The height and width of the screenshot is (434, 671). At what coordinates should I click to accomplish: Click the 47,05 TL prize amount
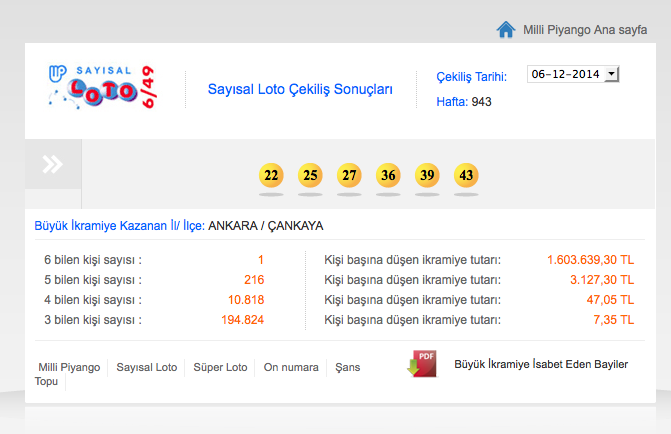point(610,300)
